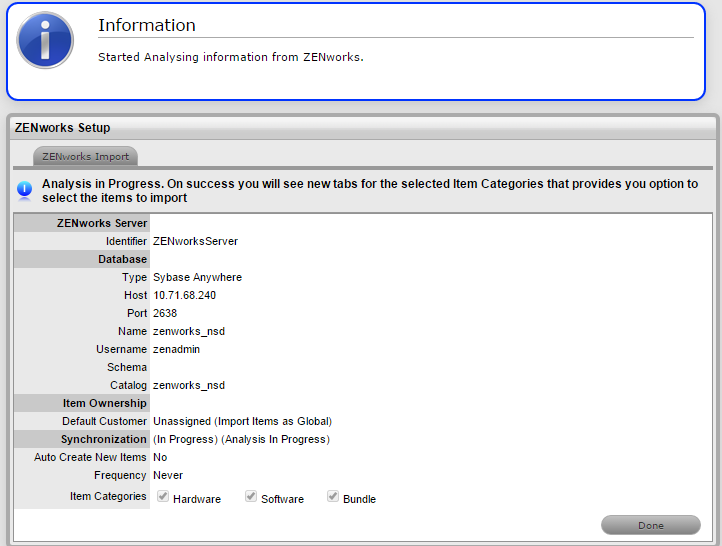This screenshot has height=546, width=722.
Task: Click the Hardware checkbox label text
Action: tap(197, 499)
